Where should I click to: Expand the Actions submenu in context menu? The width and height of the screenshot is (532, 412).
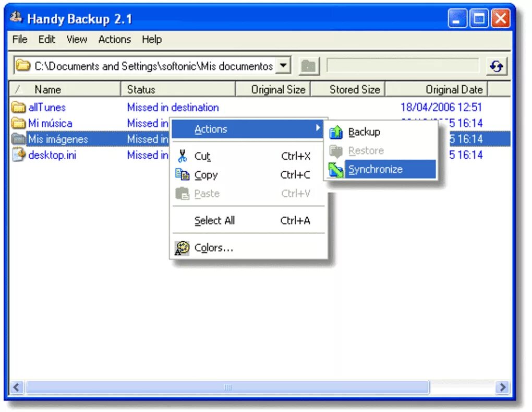247,129
